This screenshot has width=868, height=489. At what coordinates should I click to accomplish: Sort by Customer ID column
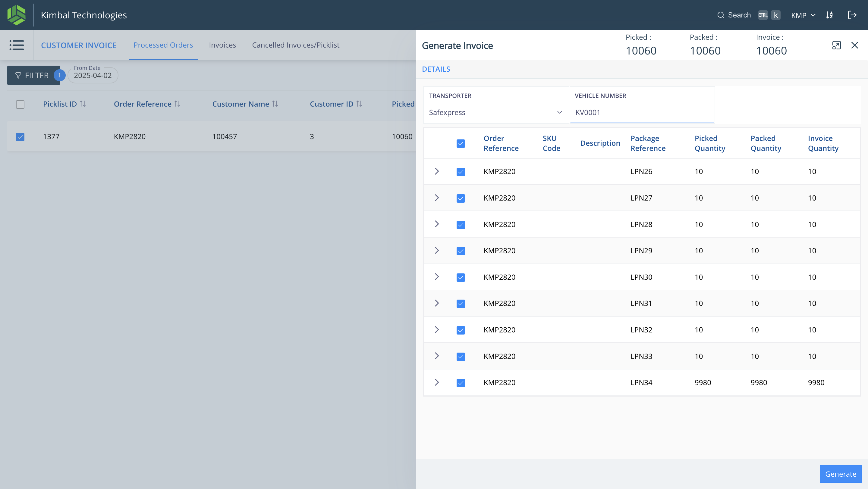tap(359, 104)
